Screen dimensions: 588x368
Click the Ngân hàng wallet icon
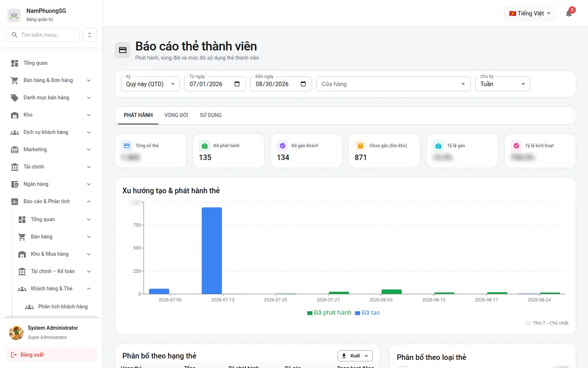[x=15, y=184]
